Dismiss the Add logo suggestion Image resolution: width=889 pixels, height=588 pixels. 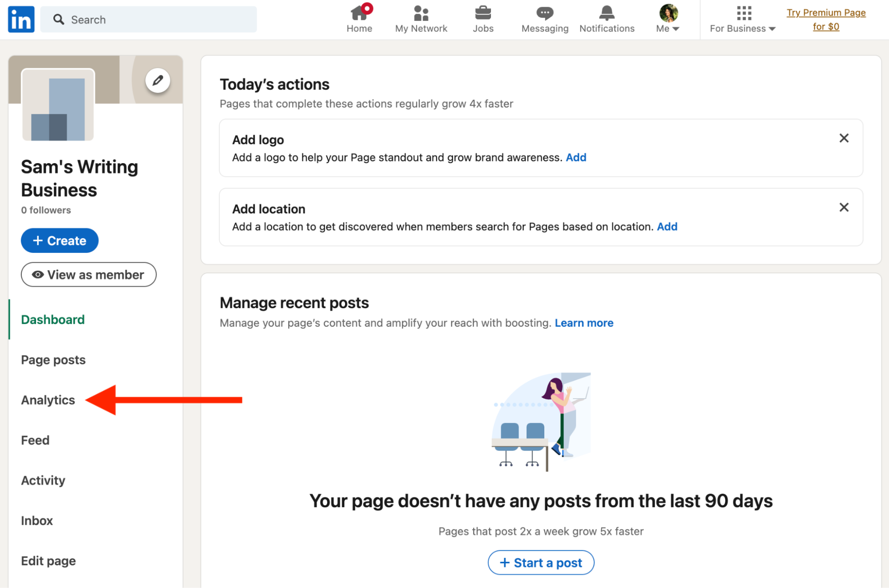(844, 138)
